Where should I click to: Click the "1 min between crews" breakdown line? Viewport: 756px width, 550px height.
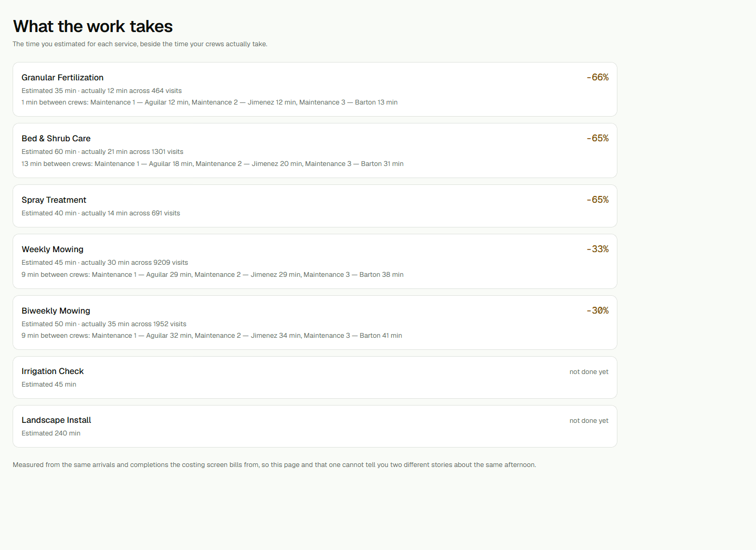coord(209,102)
